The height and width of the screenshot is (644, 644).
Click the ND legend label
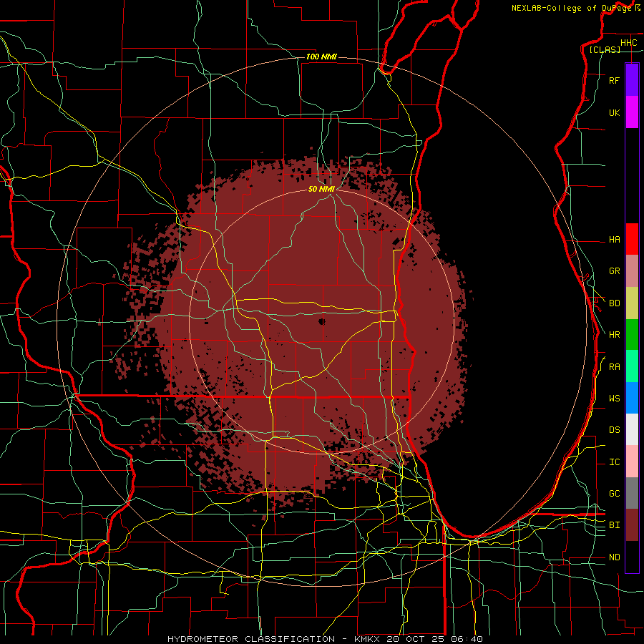[614, 557]
